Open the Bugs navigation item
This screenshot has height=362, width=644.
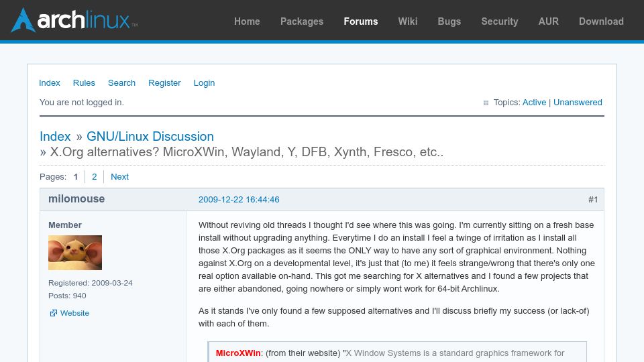coord(449,21)
